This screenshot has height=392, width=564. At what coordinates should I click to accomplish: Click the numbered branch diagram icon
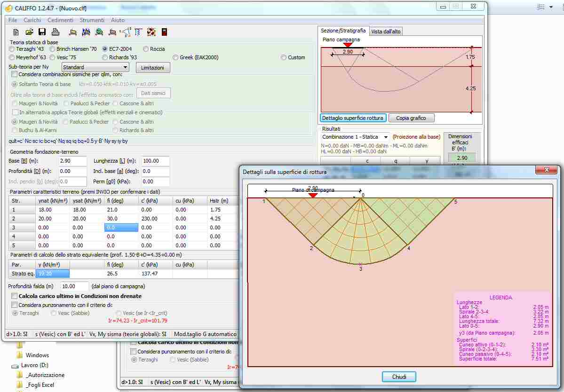click(125, 32)
